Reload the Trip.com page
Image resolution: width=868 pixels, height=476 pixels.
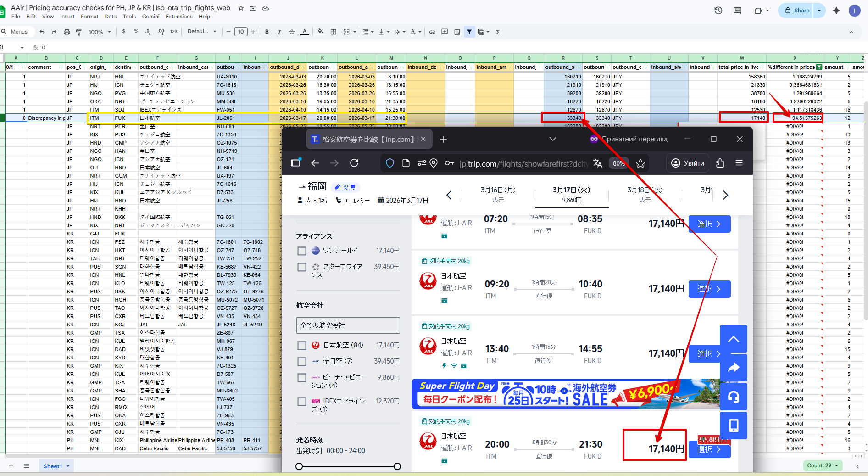click(x=354, y=163)
